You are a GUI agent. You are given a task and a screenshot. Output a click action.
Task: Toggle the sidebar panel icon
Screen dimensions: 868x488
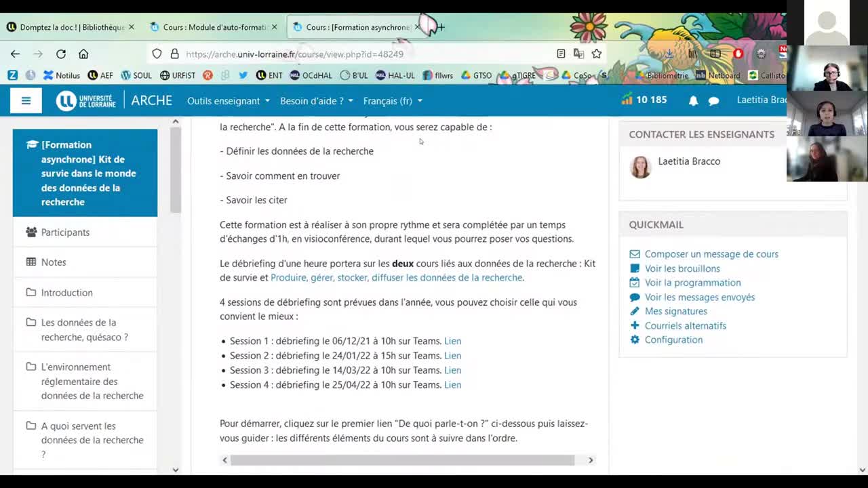(x=715, y=54)
